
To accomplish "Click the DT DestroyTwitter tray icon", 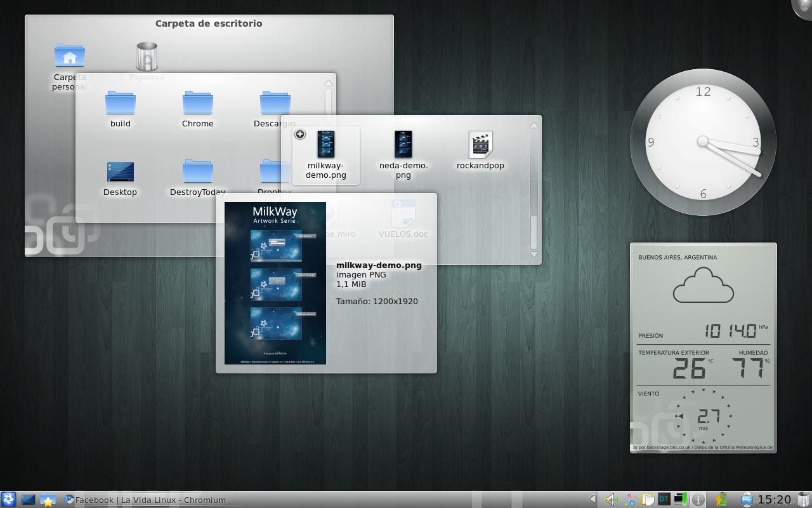I will [664, 499].
